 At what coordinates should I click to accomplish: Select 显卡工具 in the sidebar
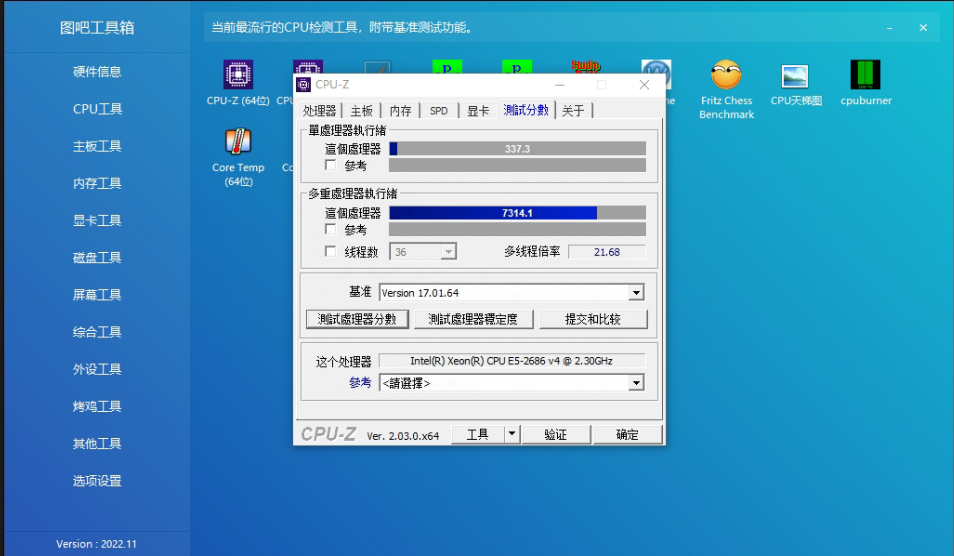[97, 220]
